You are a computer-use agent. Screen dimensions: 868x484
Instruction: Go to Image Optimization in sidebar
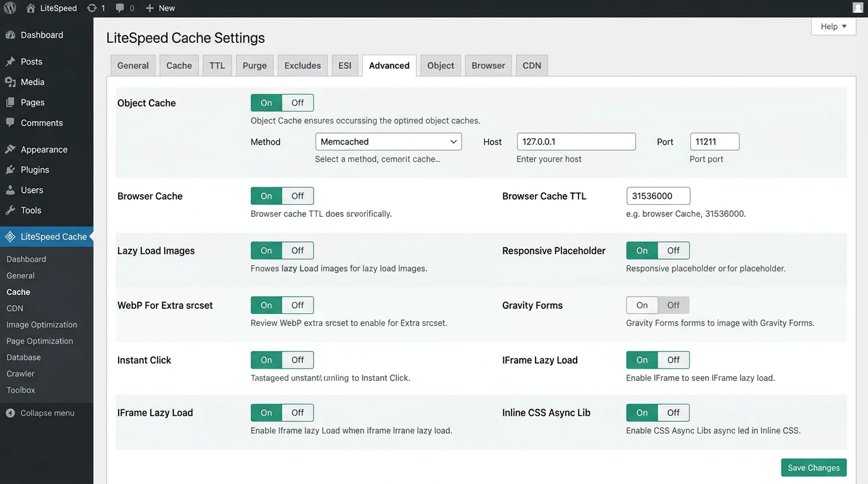point(42,325)
